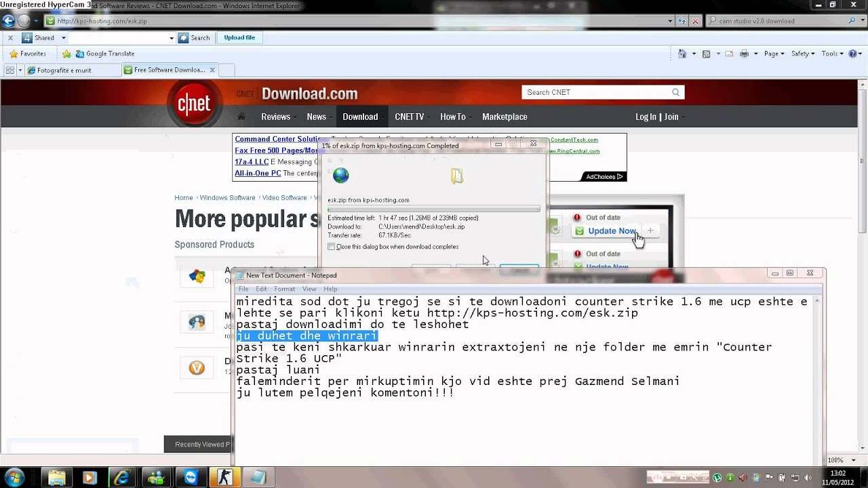This screenshot has height=488, width=868.
Task: Open Notepad Edit menu
Action: [261, 289]
